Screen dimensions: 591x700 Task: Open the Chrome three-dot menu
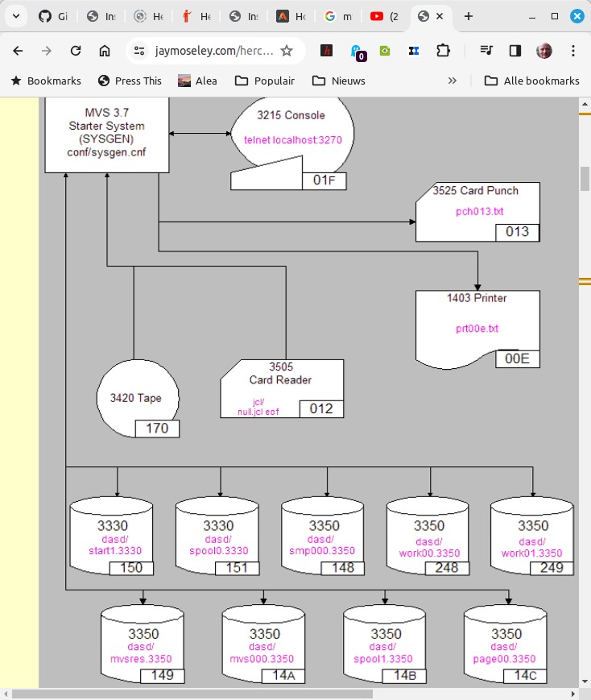(x=573, y=51)
